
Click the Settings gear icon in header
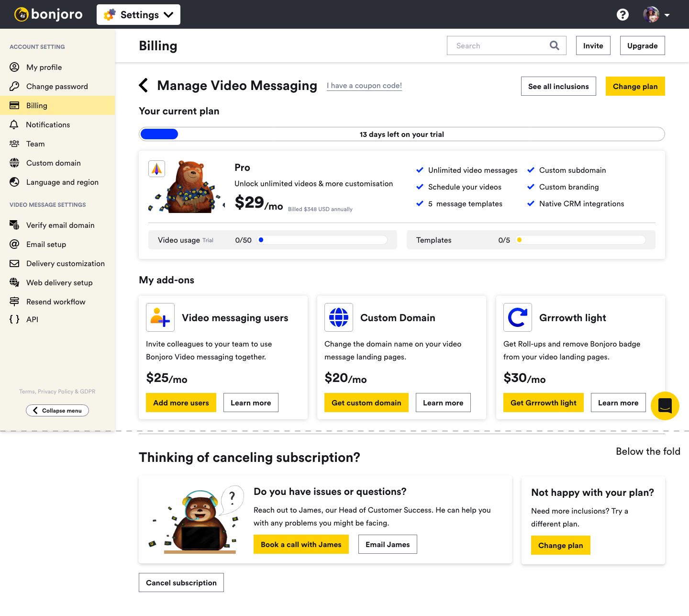[110, 15]
